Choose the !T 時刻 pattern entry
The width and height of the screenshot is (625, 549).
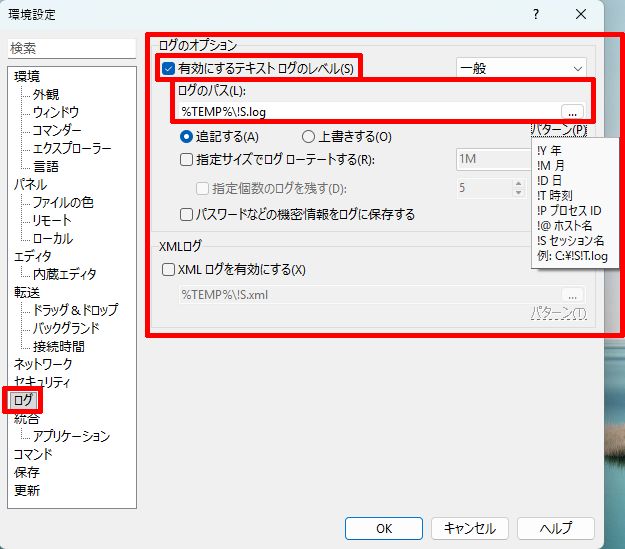tap(557, 195)
